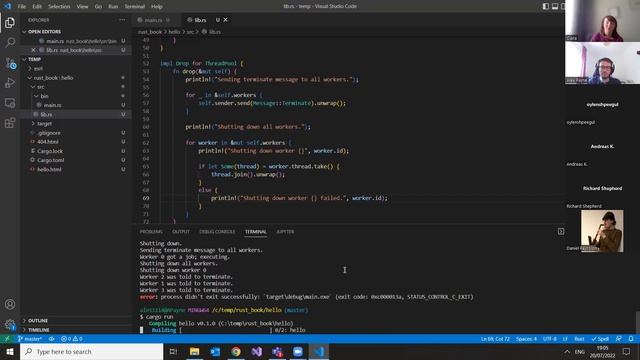The image size is (640, 360).
Task: Open Zoom from the taskbar
Action: click(x=298, y=351)
